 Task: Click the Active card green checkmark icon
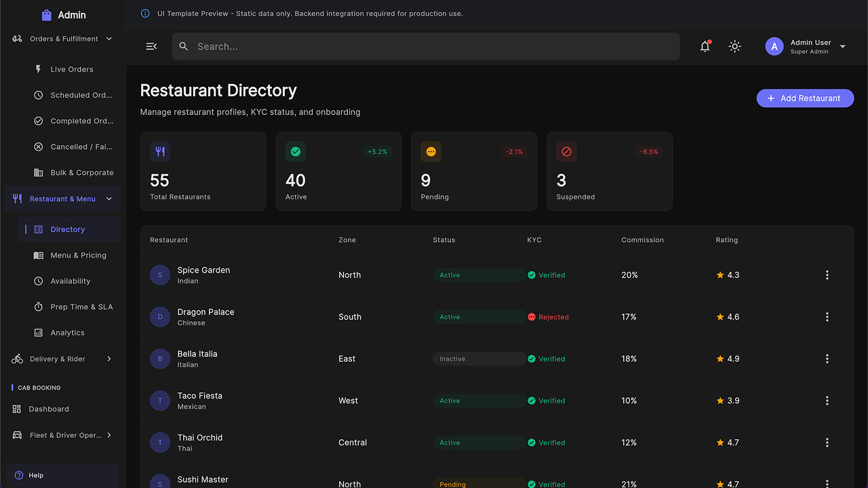[x=296, y=152]
